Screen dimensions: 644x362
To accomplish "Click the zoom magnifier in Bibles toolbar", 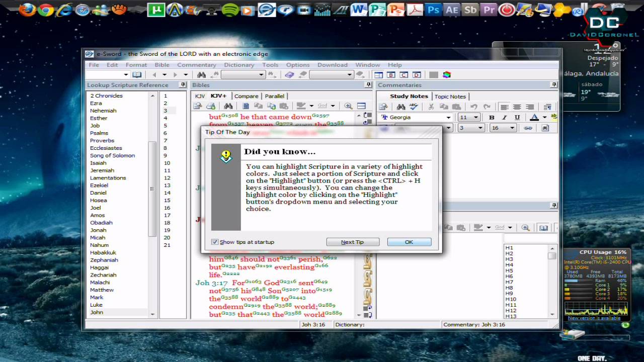I will [348, 106].
